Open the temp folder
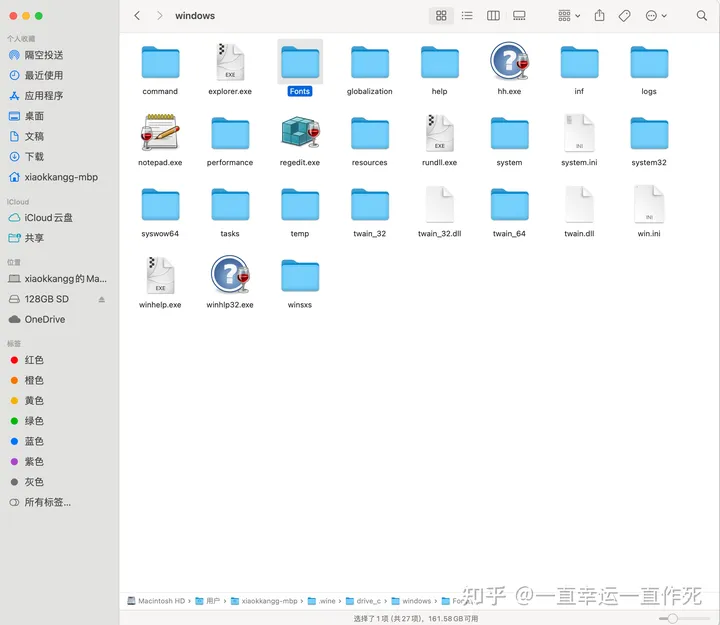 pos(300,205)
